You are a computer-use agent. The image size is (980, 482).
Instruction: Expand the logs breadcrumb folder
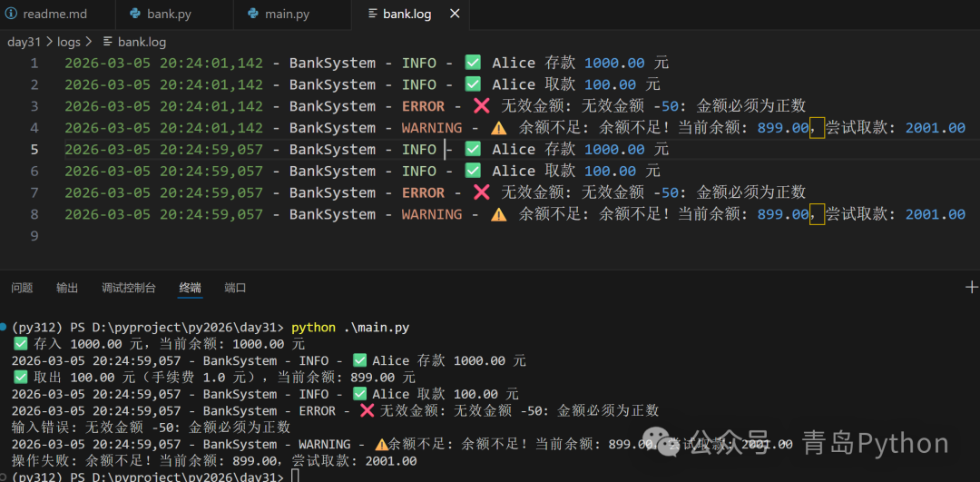(x=69, y=42)
